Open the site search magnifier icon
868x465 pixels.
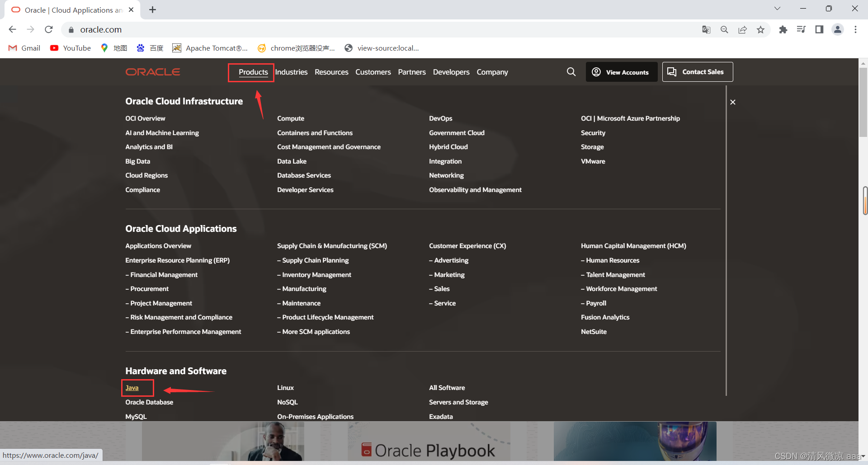(571, 72)
